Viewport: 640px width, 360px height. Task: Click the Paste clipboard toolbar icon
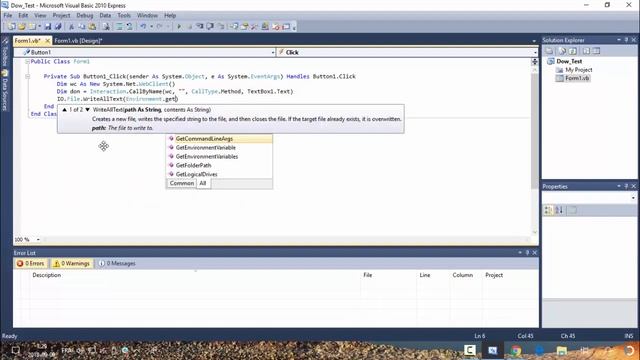(93, 27)
